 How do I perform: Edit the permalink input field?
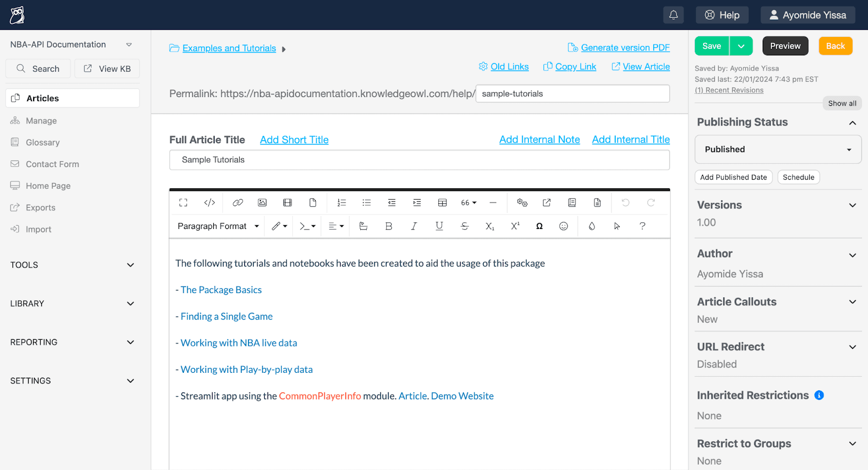tap(573, 93)
